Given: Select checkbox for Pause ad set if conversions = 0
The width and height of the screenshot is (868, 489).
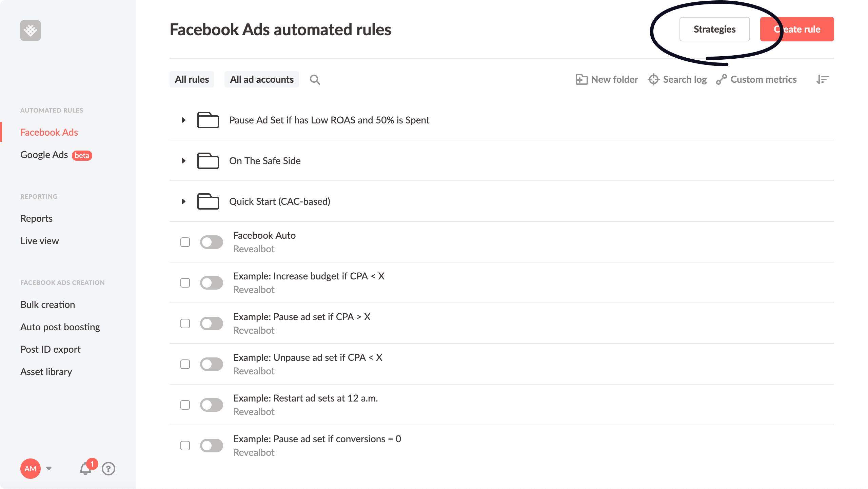Looking at the screenshot, I should pos(185,446).
